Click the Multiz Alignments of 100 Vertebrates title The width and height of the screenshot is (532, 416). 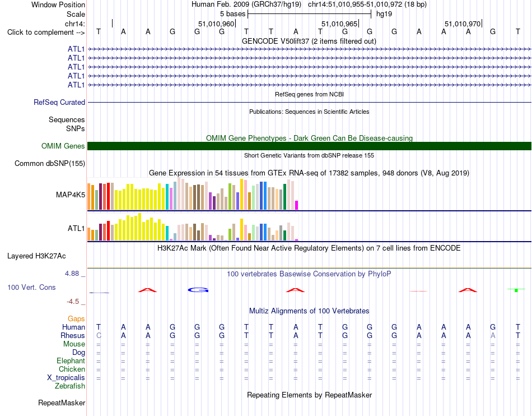pyautogui.click(x=309, y=311)
